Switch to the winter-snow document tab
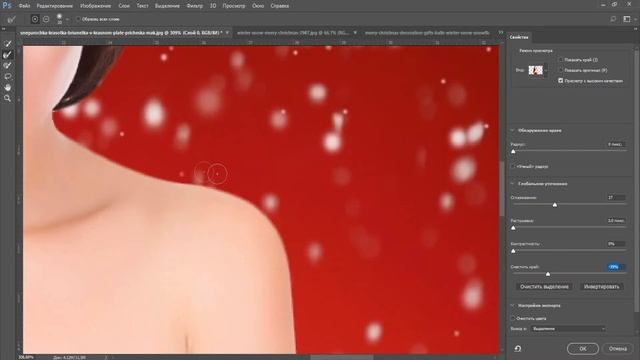Screen dimensions: 640x360 [293, 33]
